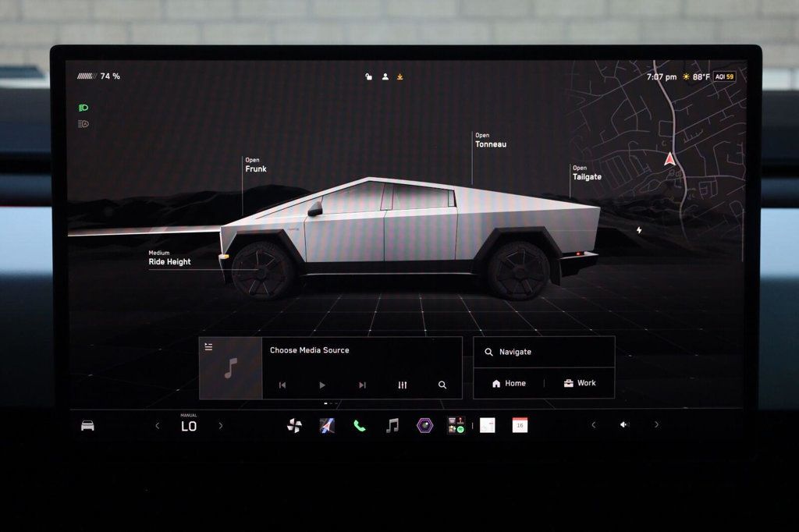Lower volume with left chevron

pos(594,424)
